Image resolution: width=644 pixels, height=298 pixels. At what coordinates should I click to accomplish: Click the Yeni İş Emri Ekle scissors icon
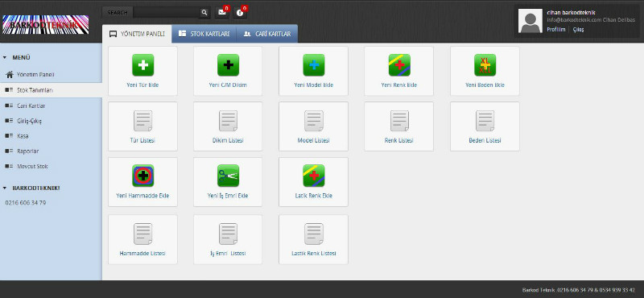[x=228, y=176]
